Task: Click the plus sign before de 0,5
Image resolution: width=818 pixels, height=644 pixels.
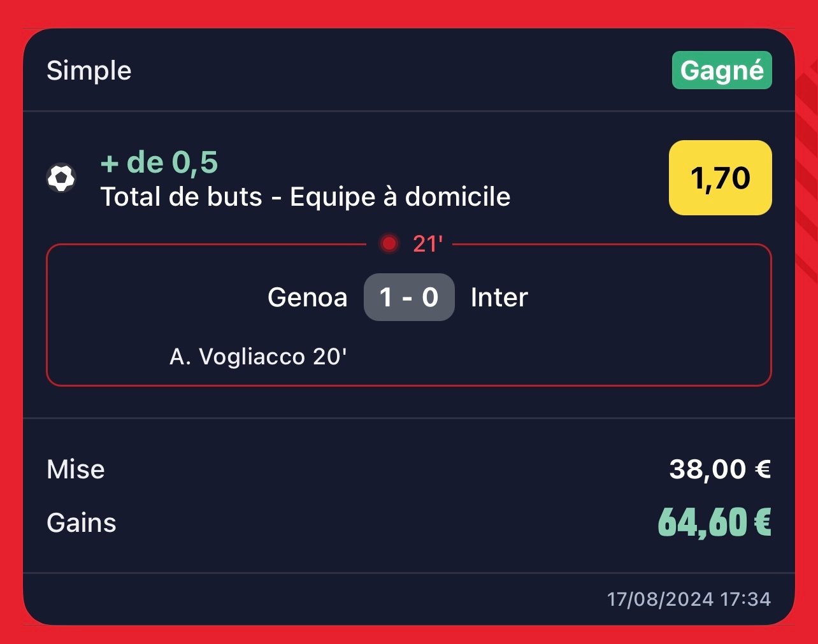Action: 110,164
